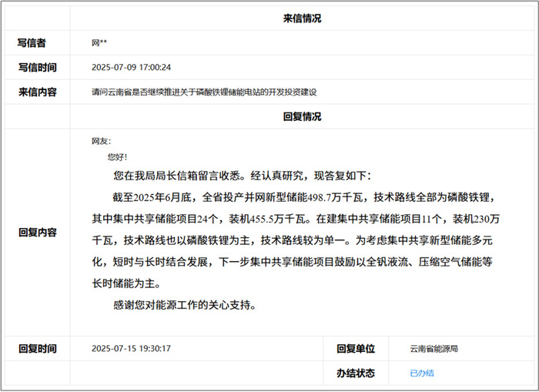Screen dimensions: 539x392
Task: Select the 回复单位 label
Action: pyautogui.click(x=356, y=349)
